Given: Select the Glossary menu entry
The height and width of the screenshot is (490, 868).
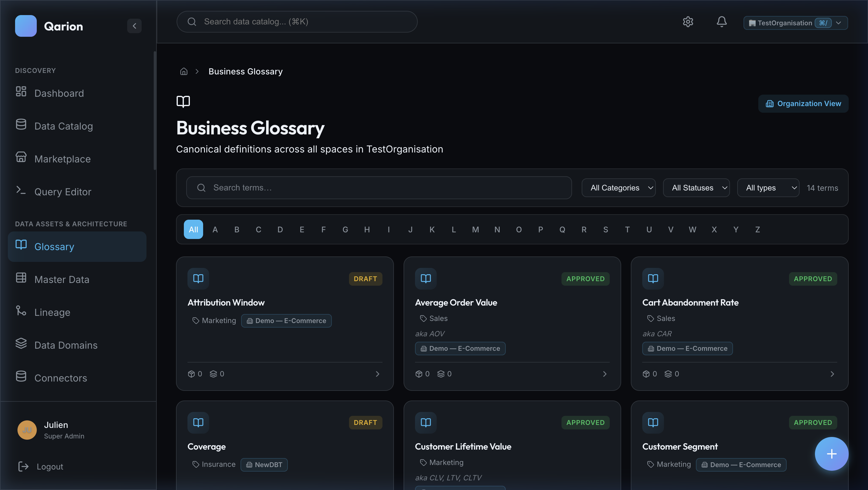Looking at the screenshot, I should [x=54, y=246].
